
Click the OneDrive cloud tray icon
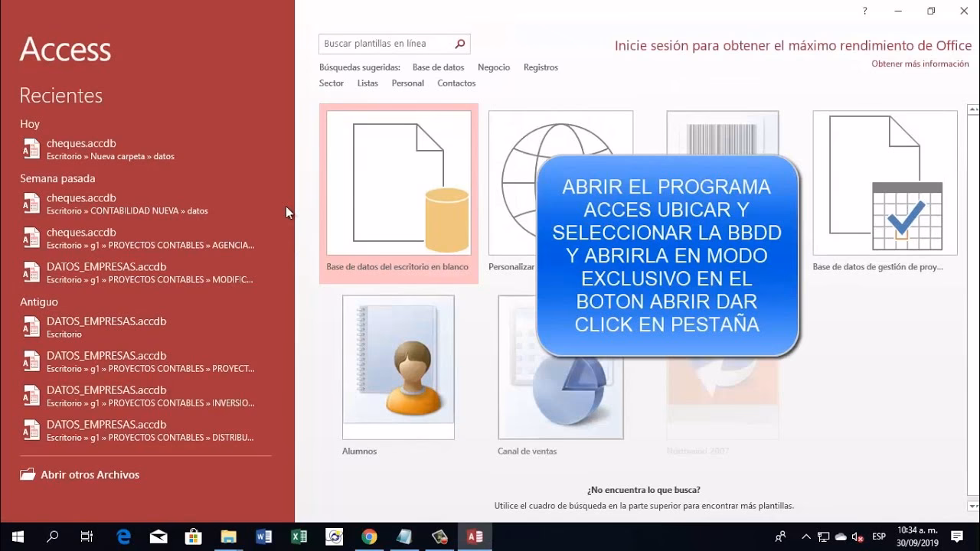point(841,536)
